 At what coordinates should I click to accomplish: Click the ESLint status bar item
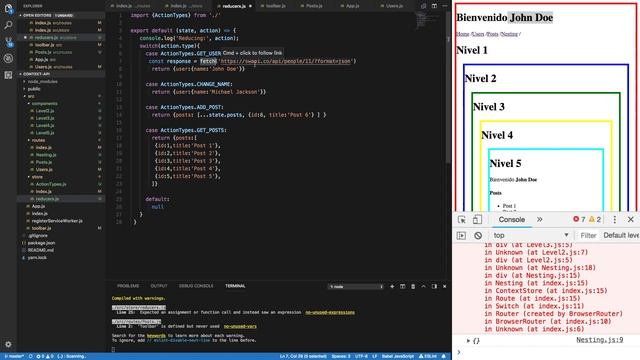point(428,356)
